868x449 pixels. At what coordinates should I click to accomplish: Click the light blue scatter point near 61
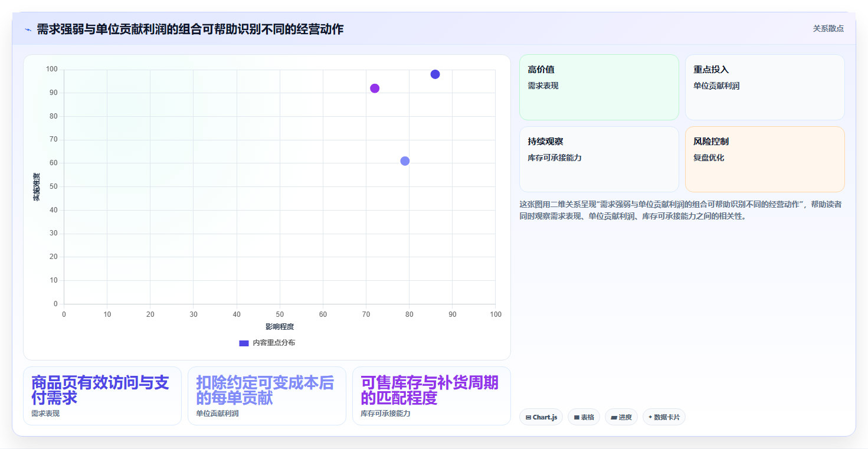tap(405, 161)
